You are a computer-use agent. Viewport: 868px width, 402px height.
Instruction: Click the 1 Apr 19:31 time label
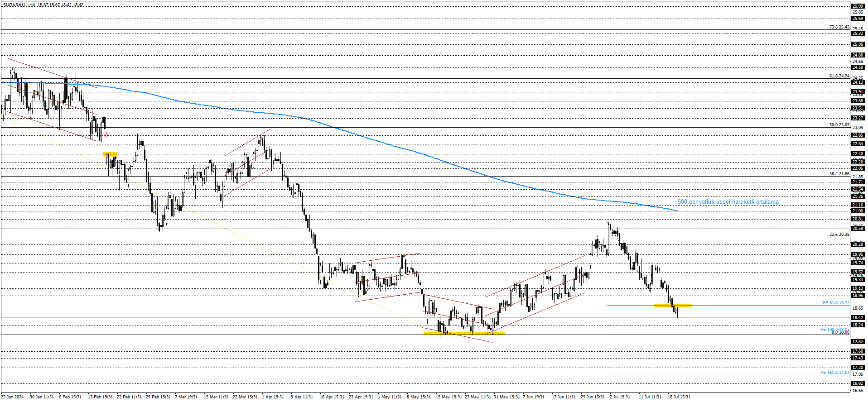(x=273, y=397)
